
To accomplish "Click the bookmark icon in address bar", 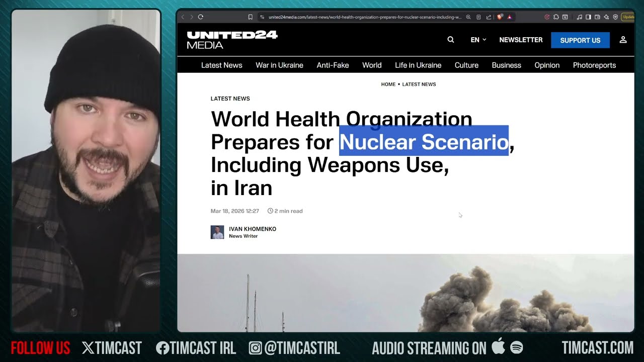I will (x=250, y=17).
